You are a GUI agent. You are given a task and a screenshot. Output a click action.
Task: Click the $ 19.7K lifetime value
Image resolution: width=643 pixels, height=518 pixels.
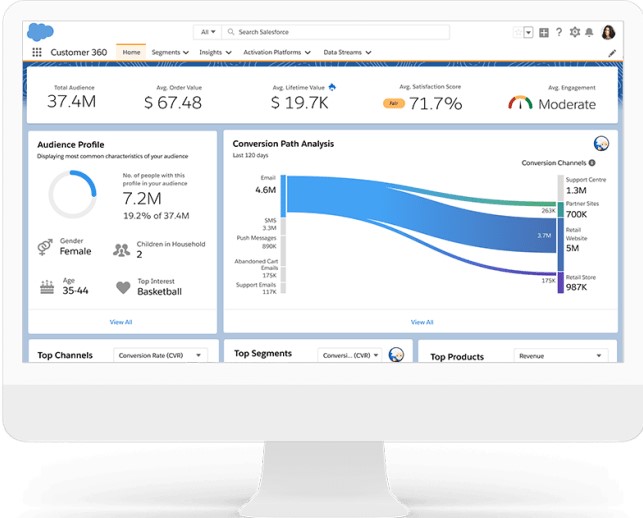pos(300,103)
